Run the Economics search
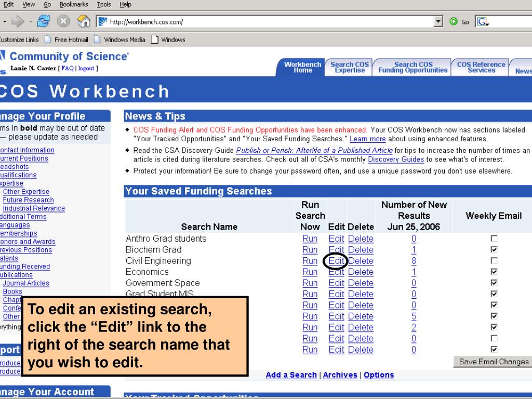Image resolution: width=532 pixels, height=399 pixels. (310, 272)
